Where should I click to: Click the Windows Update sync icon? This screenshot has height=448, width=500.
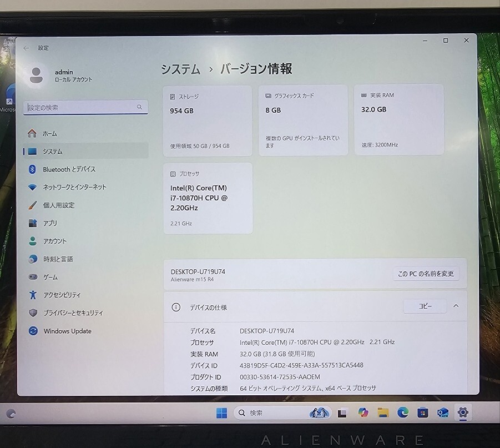[33, 331]
